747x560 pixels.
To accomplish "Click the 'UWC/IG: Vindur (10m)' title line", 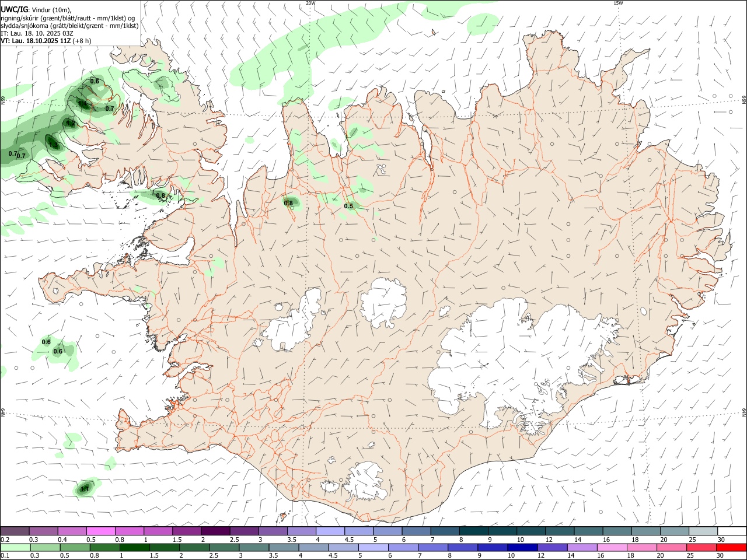I will pyautogui.click(x=36, y=9).
